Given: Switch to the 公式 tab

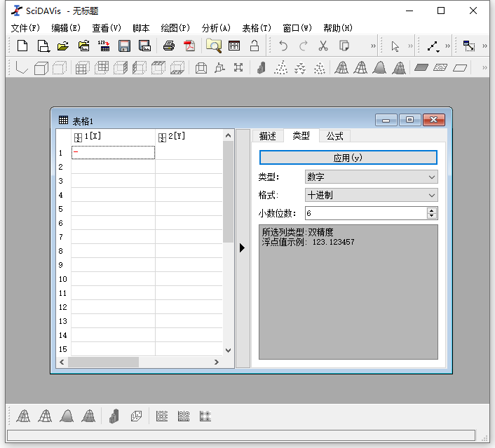Looking at the screenshot, I should click(334, 136).
